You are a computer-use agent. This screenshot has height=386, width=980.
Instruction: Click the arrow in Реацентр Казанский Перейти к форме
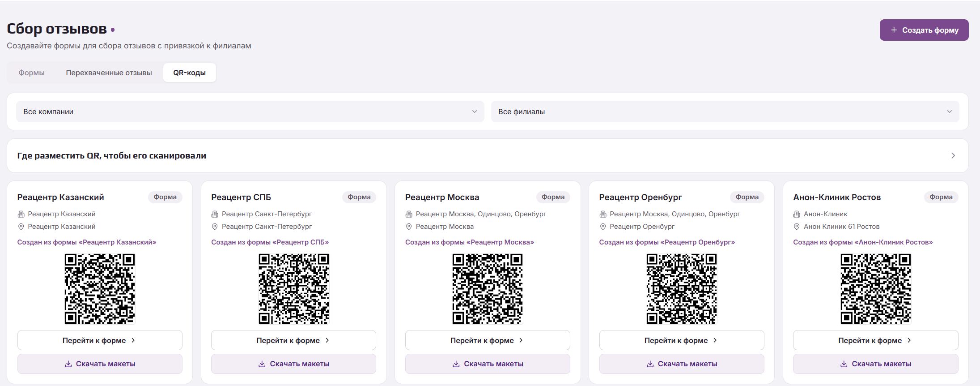click(x=133, y=340)
